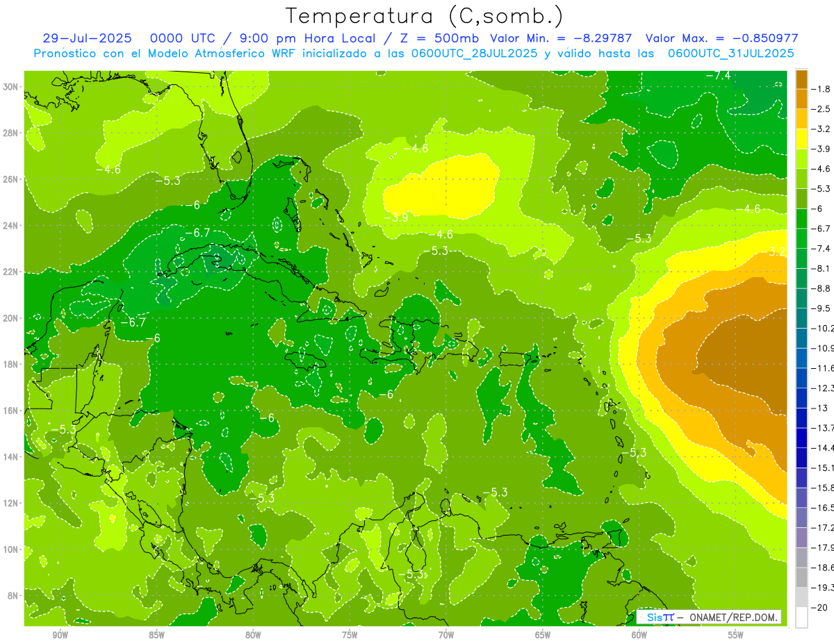Click the 75W longitude axis label
Screen dimensions: 834x644
coord(350,636)
